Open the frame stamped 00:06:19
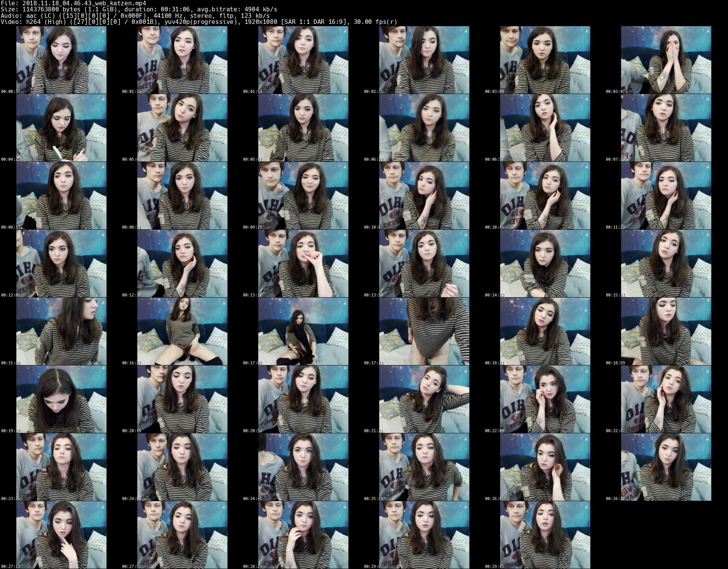 [424, 128]
